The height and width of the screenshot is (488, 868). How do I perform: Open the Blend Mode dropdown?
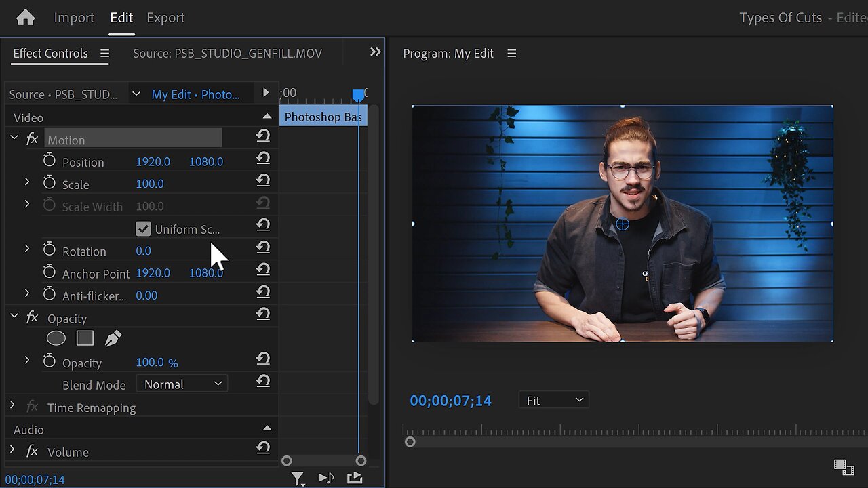(x=182, y=384)
